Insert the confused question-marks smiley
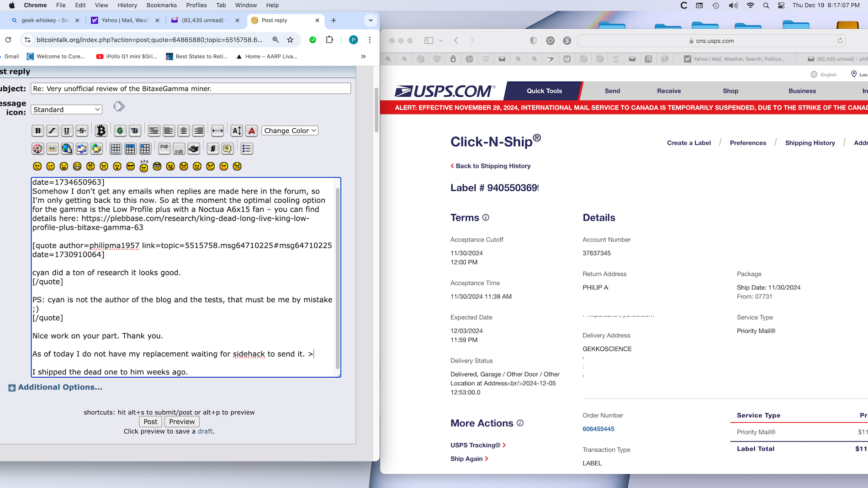 point(144,166)
